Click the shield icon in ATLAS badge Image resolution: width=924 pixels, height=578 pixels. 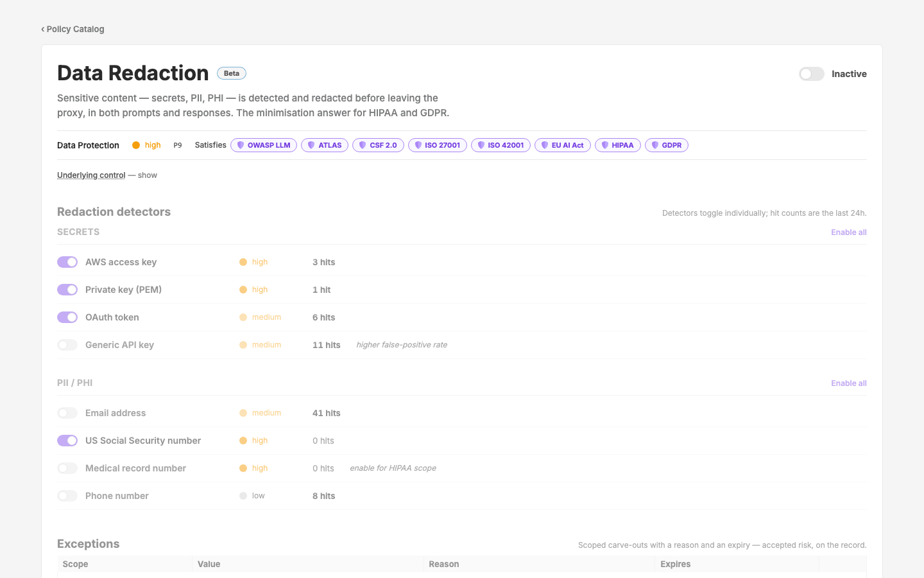click(311, 145)
